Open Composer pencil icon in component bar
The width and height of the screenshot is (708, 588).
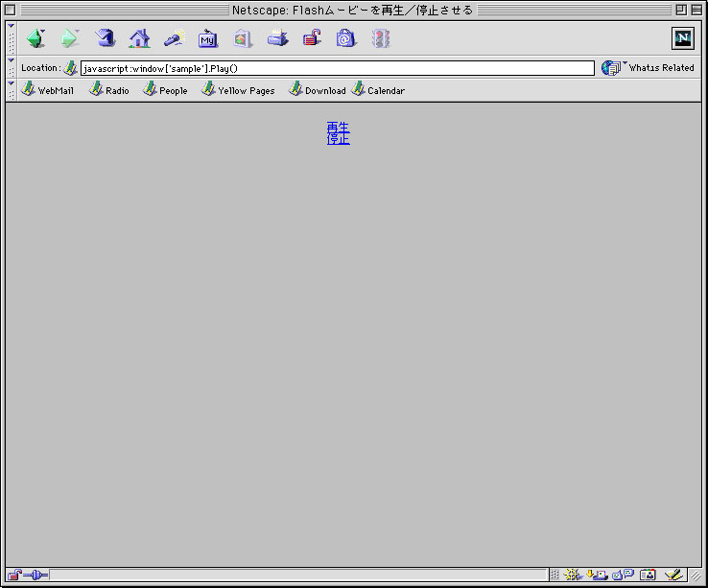tap(673, 575)
